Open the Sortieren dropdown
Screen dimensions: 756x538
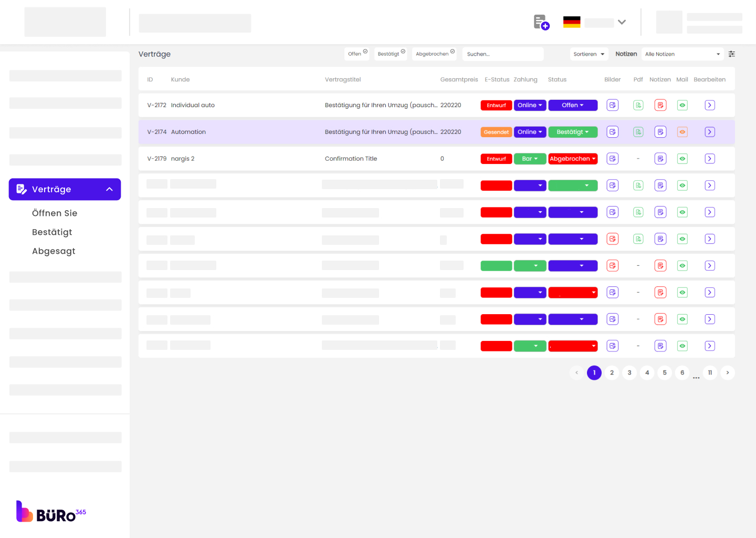coord(589,54)
